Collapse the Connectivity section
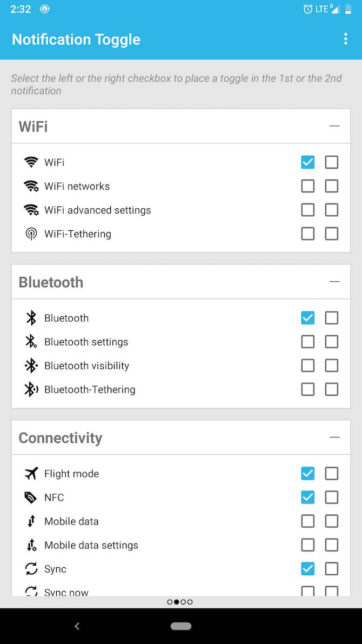Image resolution: width=362 pixels, height=644 pixels. 334,437
